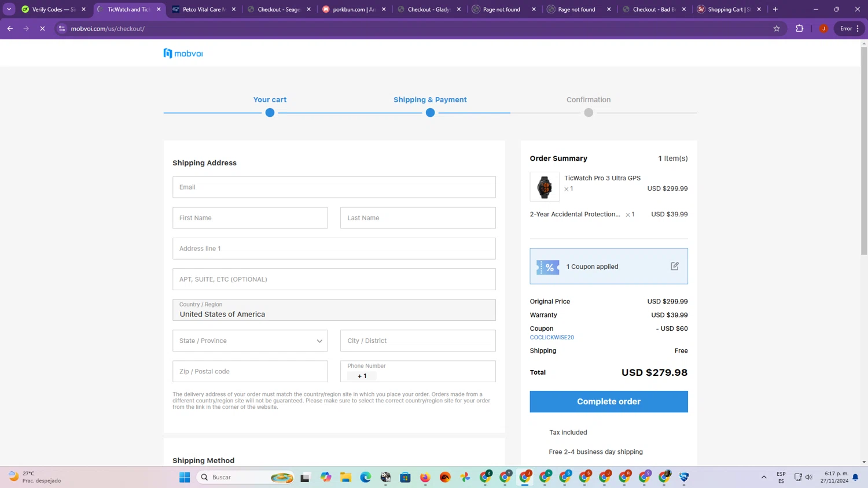
Task: View site information icon in address bar
Action: pos(62,28)
